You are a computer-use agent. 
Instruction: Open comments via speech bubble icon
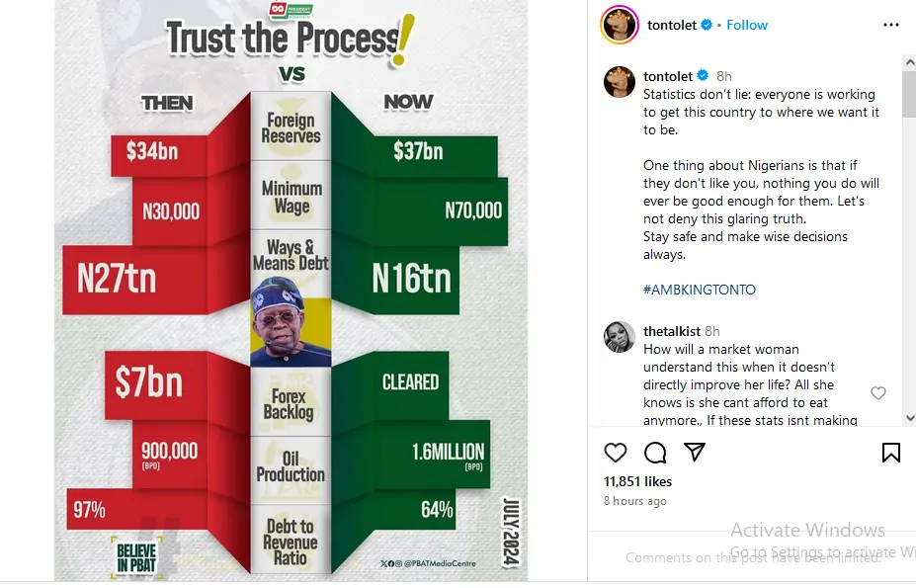point(655,453)
